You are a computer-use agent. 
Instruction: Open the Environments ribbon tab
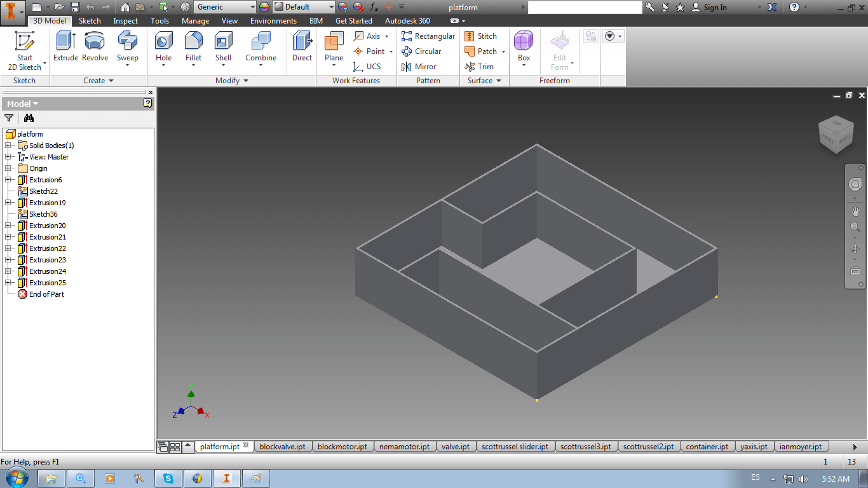click(273, 21)
